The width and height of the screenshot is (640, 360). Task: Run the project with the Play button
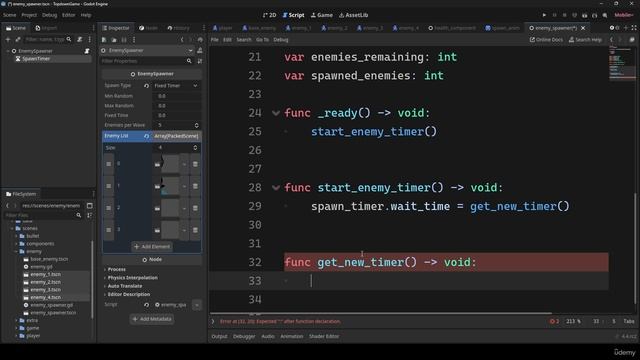tap(544, 15)
